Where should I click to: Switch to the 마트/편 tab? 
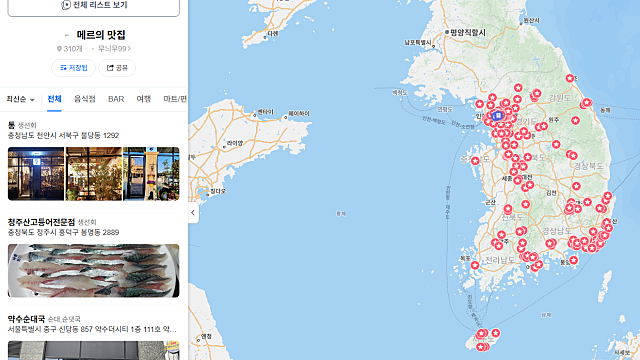click(175, 99)
